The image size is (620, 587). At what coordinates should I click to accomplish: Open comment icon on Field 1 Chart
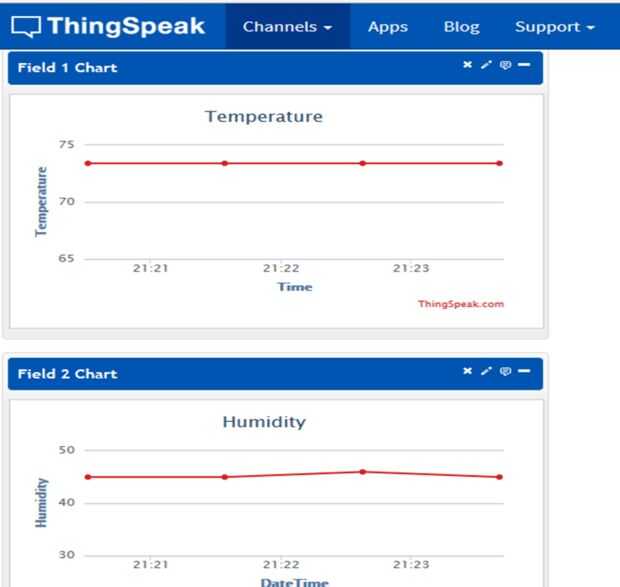(505, 65)
